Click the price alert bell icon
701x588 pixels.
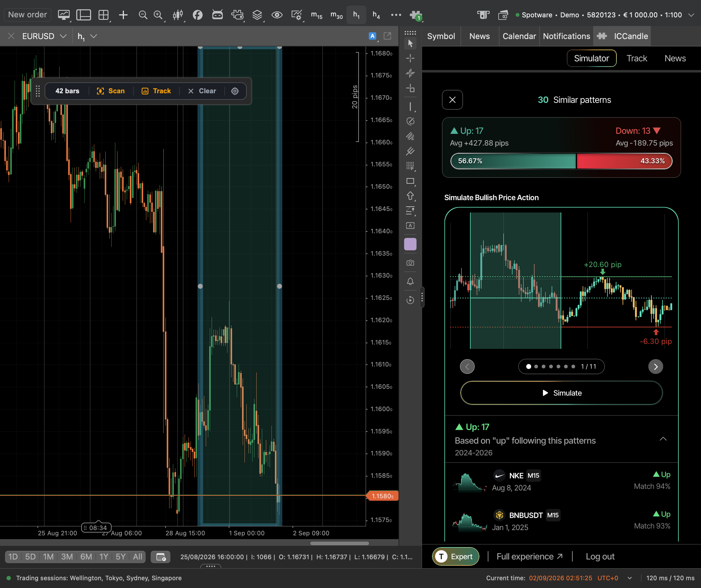click(x=410, y=281)
